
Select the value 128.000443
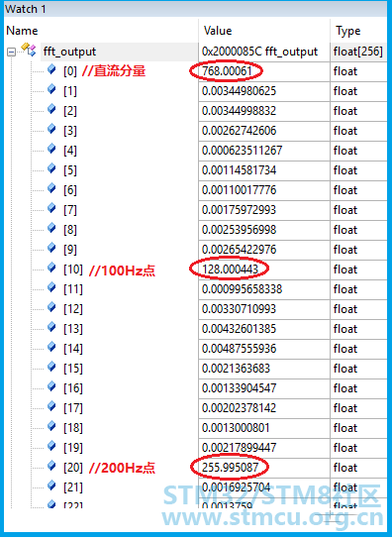pos(230,270)
